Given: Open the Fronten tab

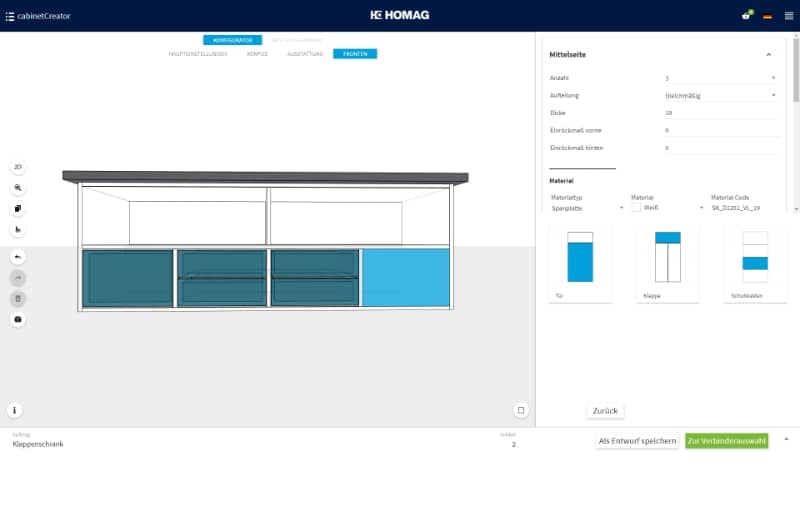Looking at the screenshot, I should (x=355, y=54).
